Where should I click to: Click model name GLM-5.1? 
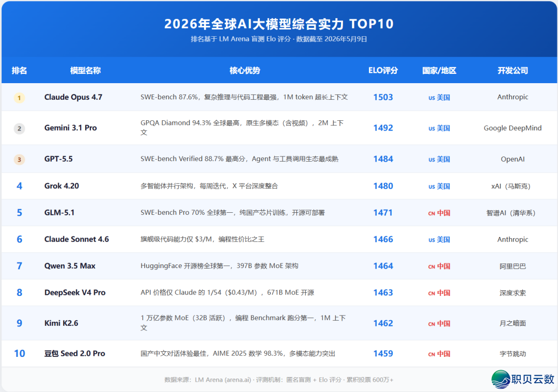[59, 213]
